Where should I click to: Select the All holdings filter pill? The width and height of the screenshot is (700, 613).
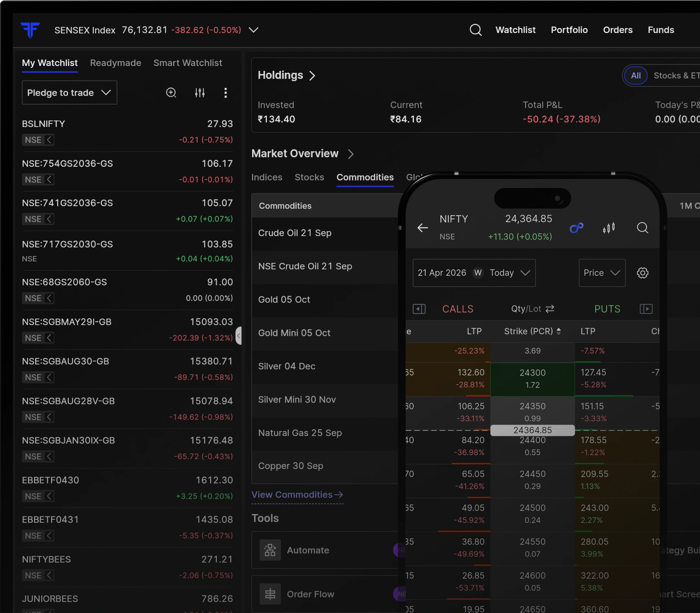(636, 76)
